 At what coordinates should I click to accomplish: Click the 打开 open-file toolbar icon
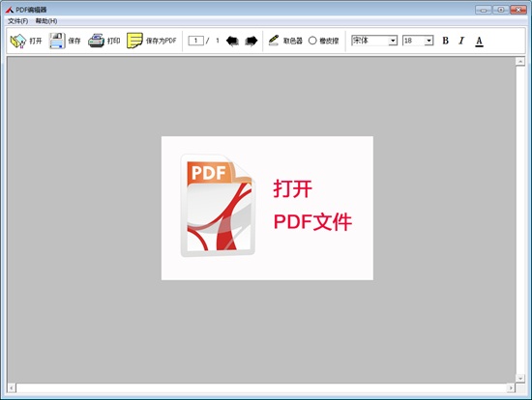[x=18, y=41]
